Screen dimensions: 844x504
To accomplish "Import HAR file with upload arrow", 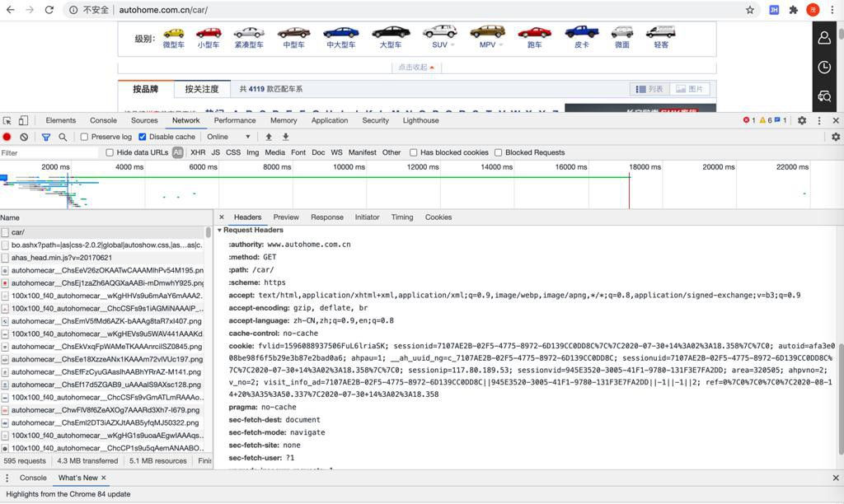I will coord(269,137).
